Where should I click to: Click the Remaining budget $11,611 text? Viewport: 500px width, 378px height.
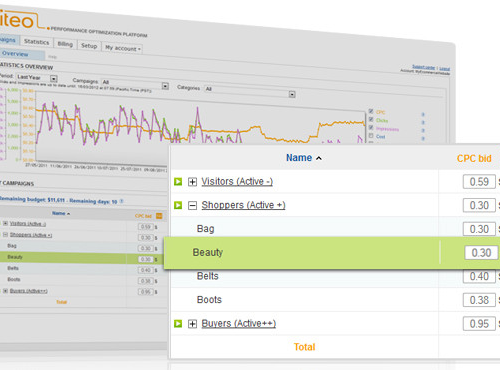click(32, 200)
